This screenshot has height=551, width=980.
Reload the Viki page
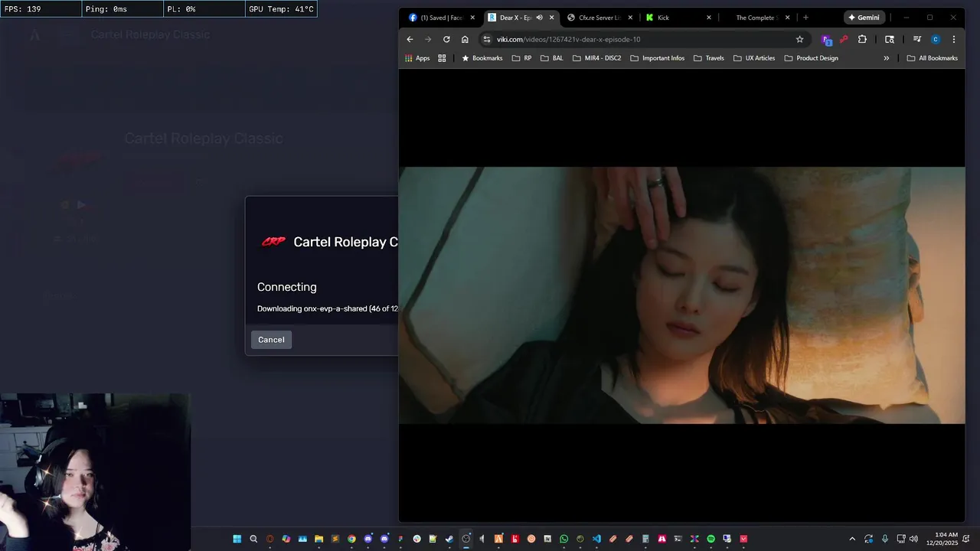coord(446,39)
